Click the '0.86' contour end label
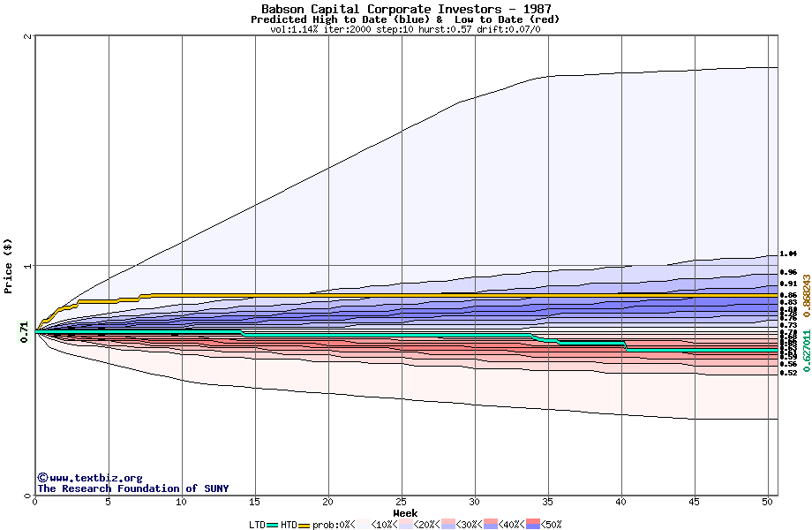 [788, 295]
